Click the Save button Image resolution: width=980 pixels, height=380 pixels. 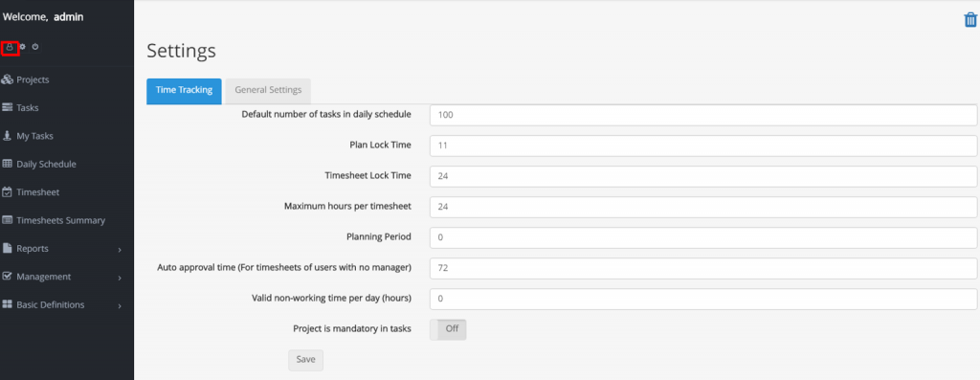305,360
